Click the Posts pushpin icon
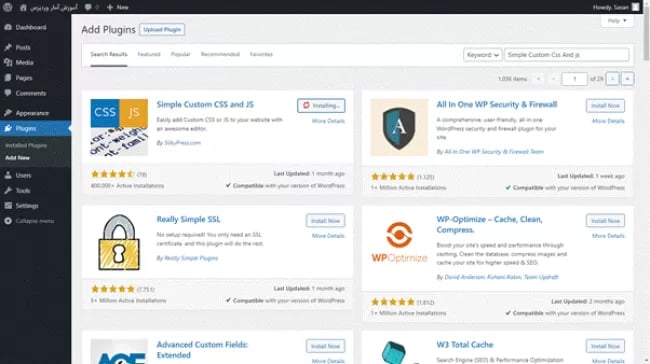The image size is (650, 364). pos(8,47)
